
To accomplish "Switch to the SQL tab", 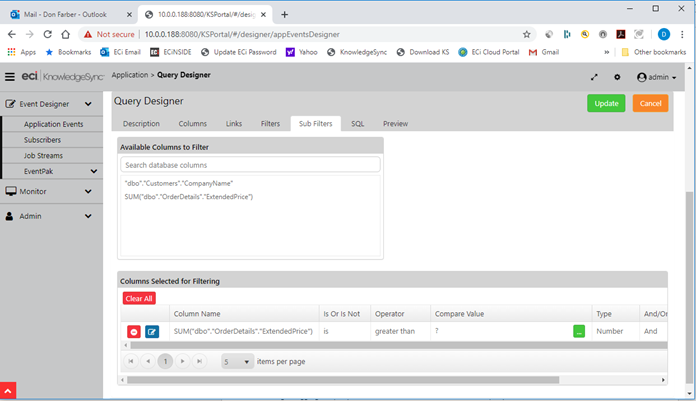I will 357,123.
